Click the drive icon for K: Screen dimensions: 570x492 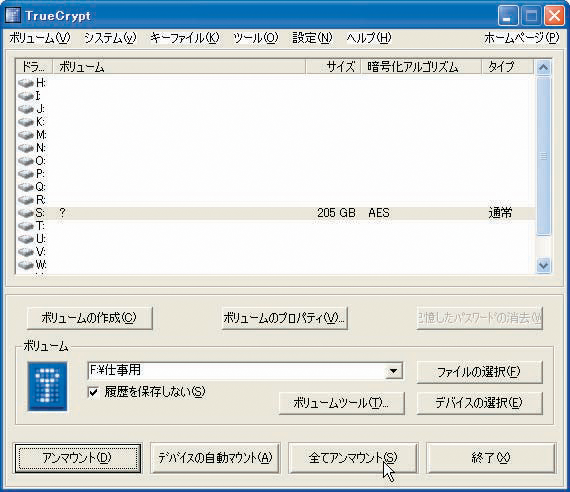25,122
